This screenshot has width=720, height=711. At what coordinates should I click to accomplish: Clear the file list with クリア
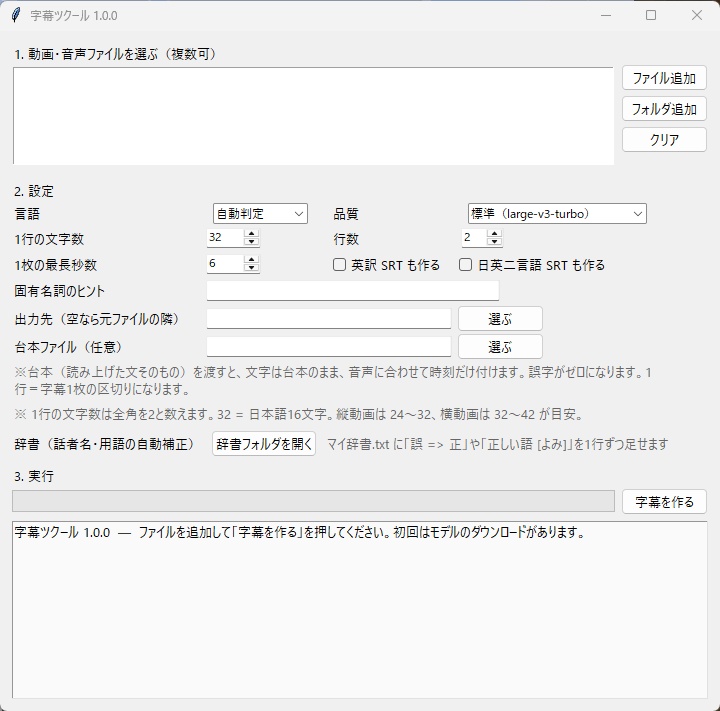pos(664,140)
